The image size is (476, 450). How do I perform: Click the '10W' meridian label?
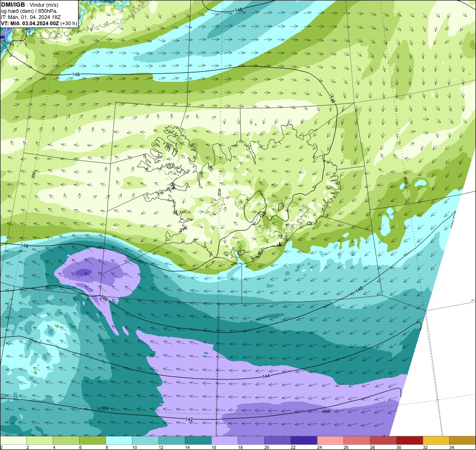(x=405, y=181)
